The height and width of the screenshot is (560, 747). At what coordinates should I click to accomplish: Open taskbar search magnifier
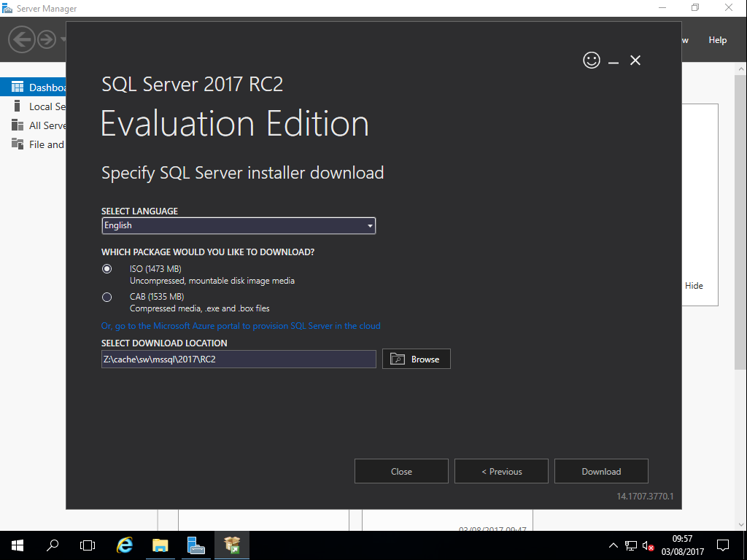[53, 545]
